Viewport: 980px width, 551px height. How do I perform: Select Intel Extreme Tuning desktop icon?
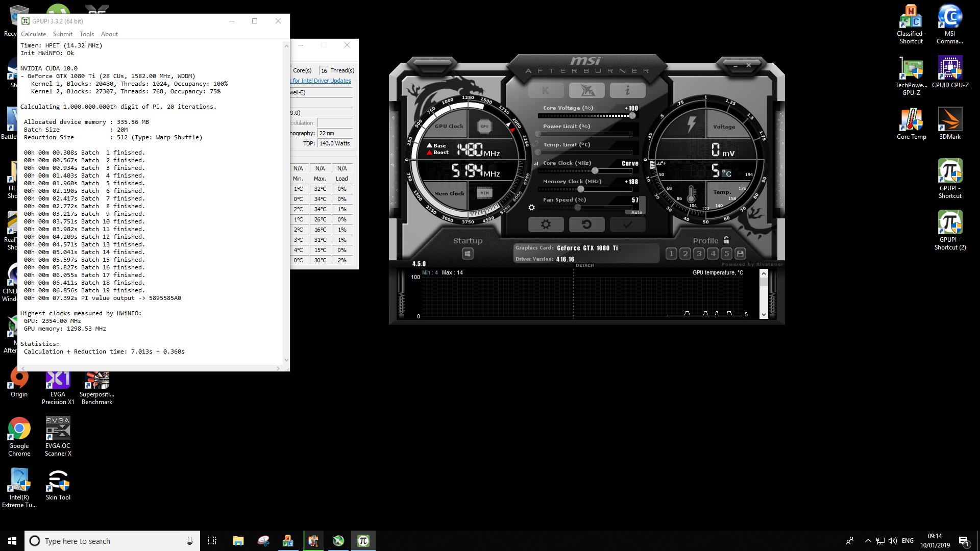tap(19, 488)
